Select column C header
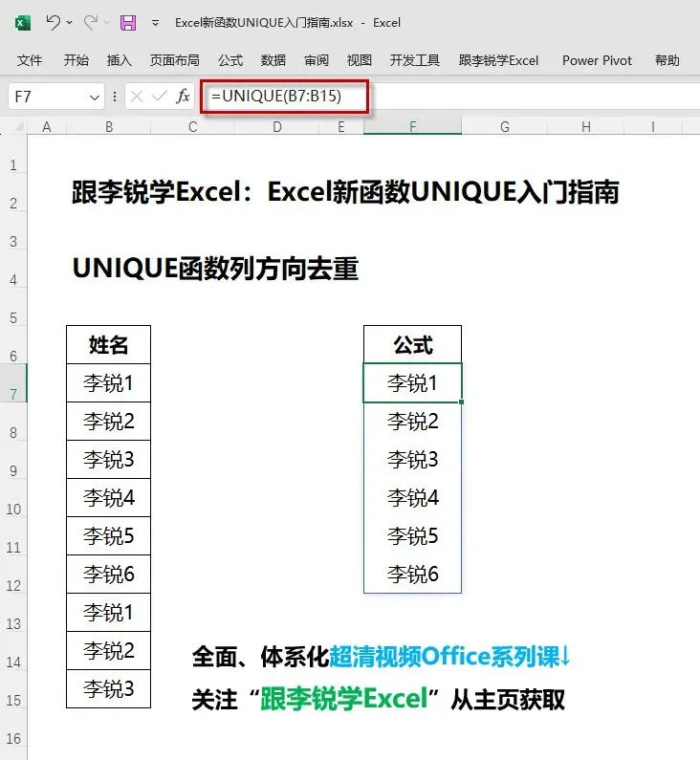Screen dimensions: 700x760 pos(193,127)
